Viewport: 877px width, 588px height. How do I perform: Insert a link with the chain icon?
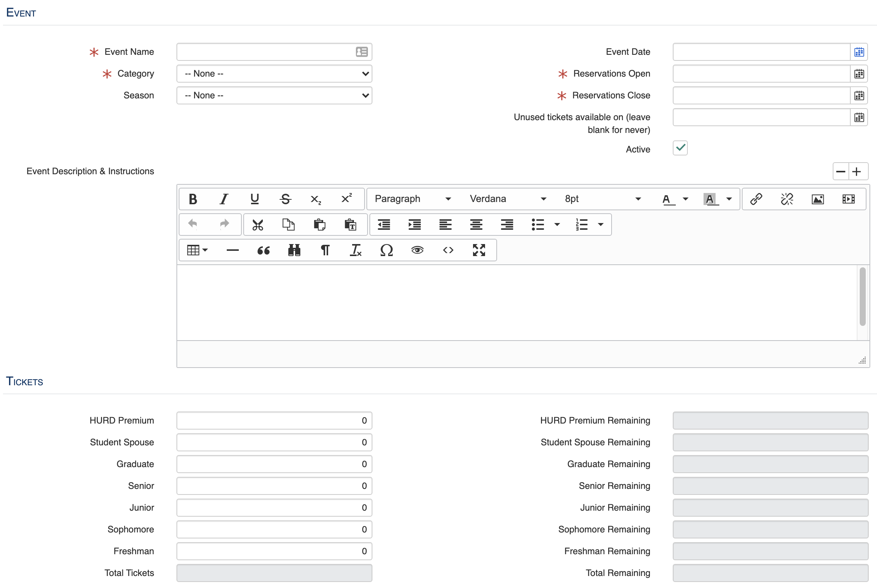click(x=756, y=199)
